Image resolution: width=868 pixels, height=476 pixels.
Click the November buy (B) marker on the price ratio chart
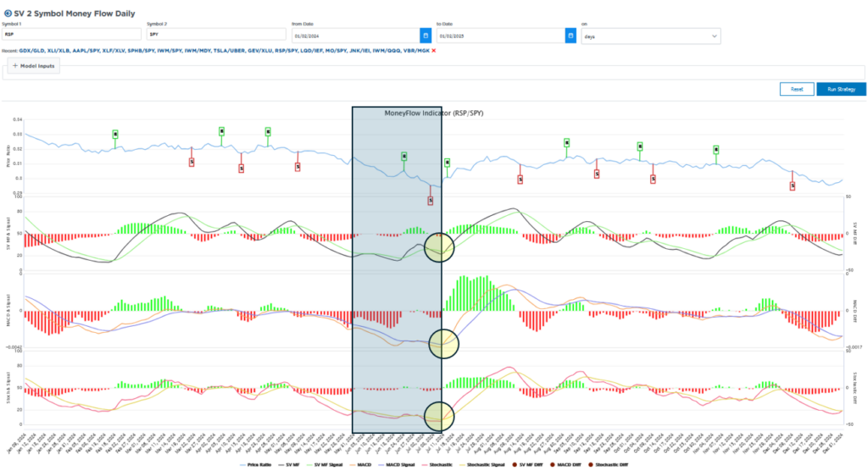point(715,150)
